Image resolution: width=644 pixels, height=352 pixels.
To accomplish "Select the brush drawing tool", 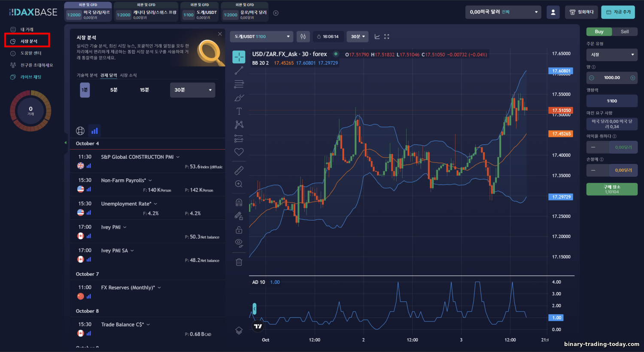I will point(239,98).
